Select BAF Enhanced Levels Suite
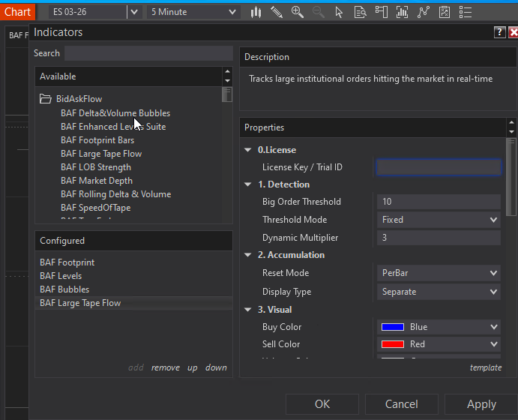The height and width of the screenshot is (420, 518). click(x=113, y=127)
